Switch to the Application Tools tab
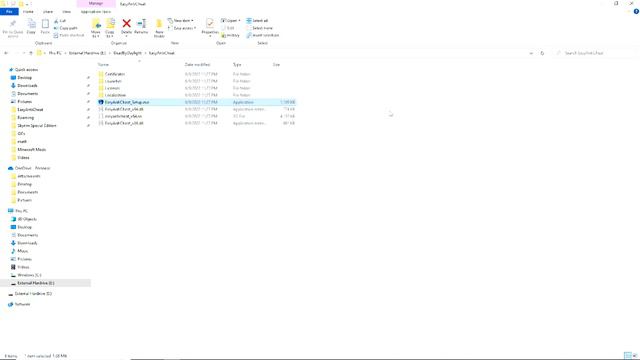The image size is (640, 360). pyautogui.click(x=96, y=12)
